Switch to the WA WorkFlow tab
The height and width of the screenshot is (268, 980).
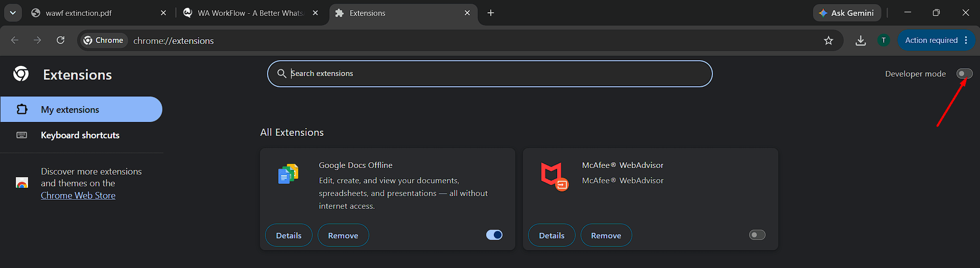[250, 13]
